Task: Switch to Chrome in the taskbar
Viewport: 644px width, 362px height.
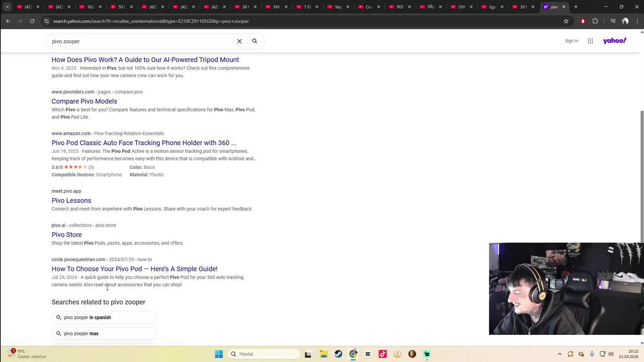Action: 353,354
